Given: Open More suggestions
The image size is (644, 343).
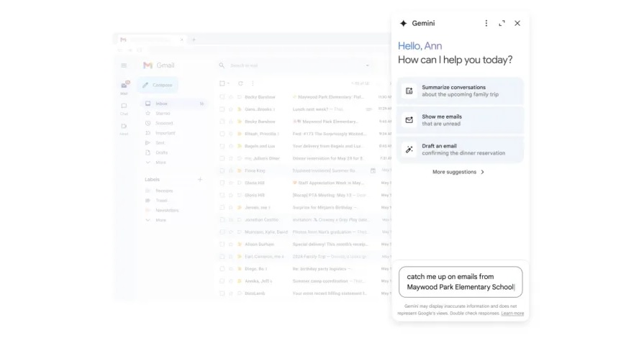Looking at the screenshot, I should pos(458,172).
